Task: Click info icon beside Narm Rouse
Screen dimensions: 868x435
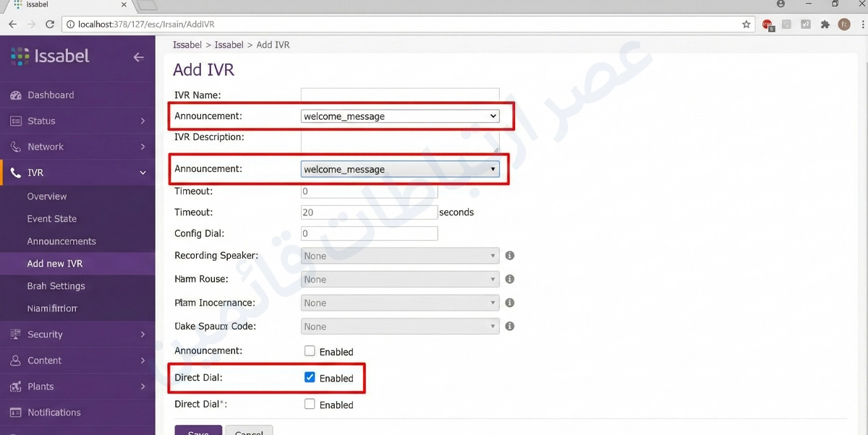Action: click(x=509, y=279)
